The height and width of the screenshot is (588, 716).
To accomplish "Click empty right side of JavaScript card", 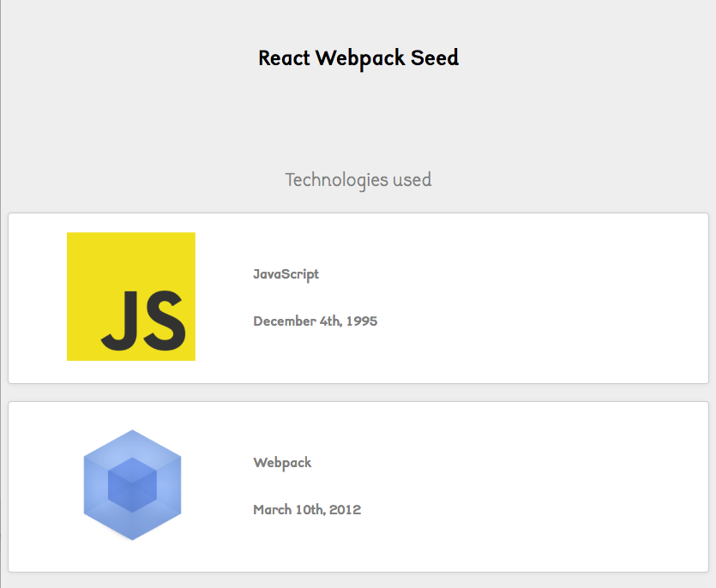I will [548, 298].
